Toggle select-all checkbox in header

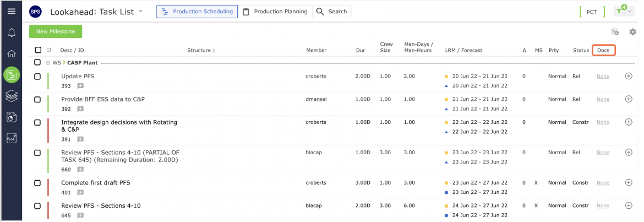tap(38, 50)
